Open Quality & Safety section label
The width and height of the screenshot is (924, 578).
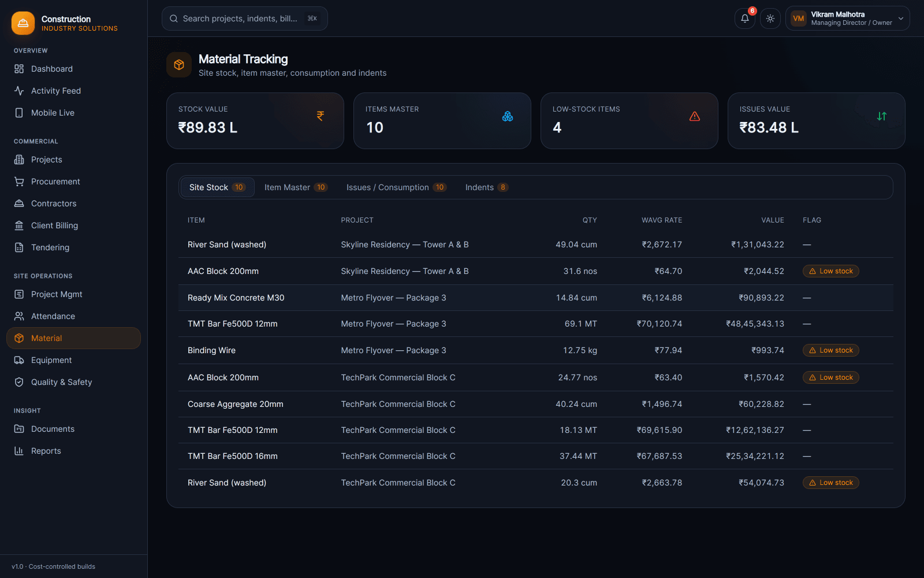click(62, 382)
